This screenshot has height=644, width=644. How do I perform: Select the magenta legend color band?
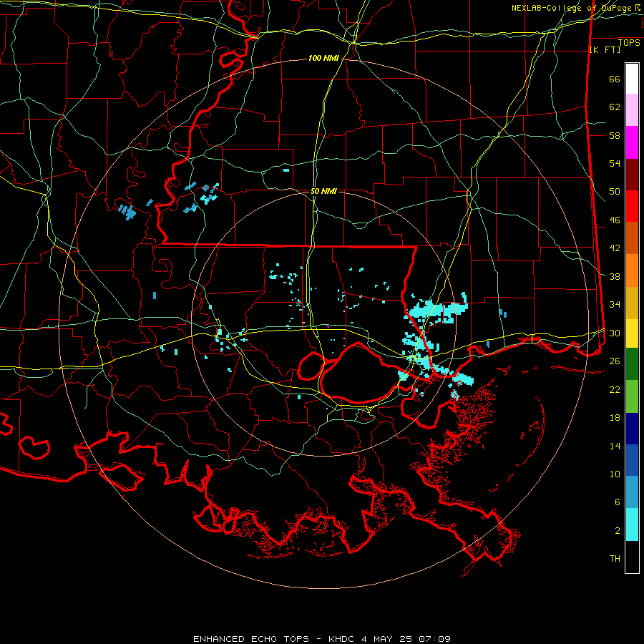click(x=632, y=142)
